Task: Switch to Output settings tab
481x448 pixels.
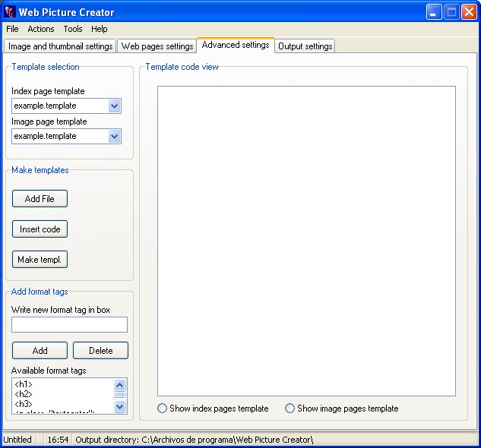Action: [x=305, y=46]
